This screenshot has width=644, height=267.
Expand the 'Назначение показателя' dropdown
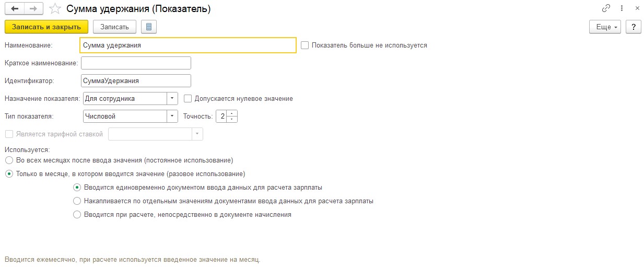click(x=172, y=98)
